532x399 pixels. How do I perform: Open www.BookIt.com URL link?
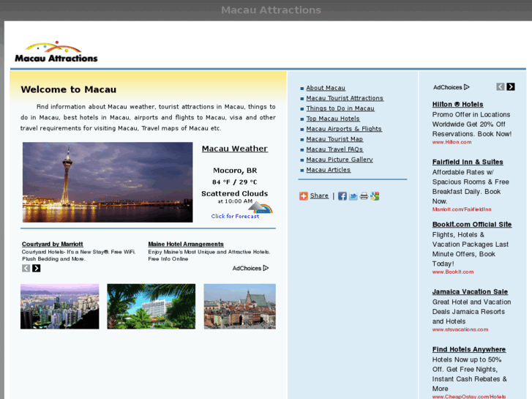453,272
